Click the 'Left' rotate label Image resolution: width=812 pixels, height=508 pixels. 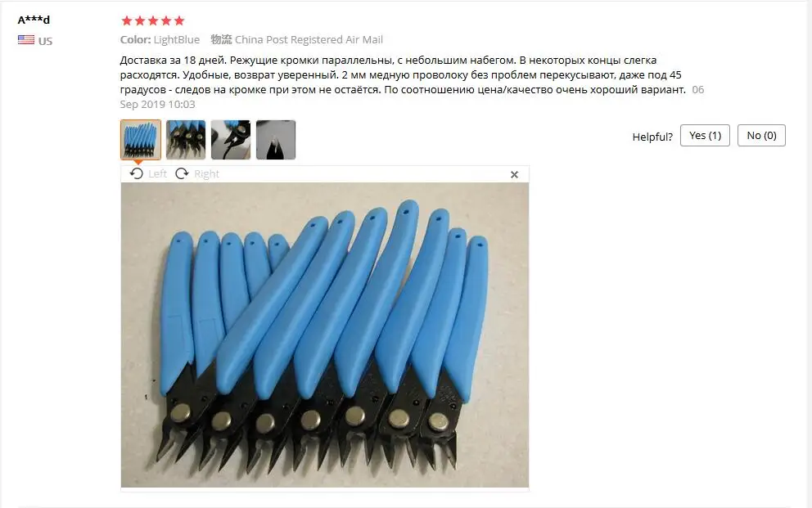(x=157, y=173)
